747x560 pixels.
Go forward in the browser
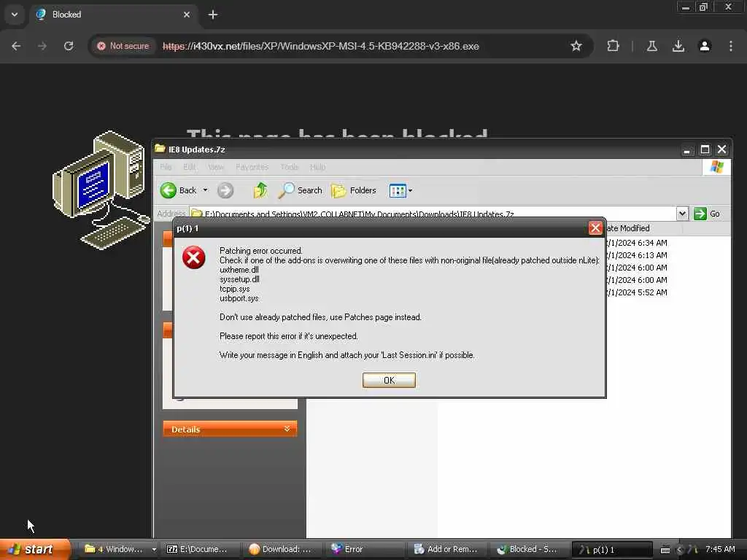point(42,46)
